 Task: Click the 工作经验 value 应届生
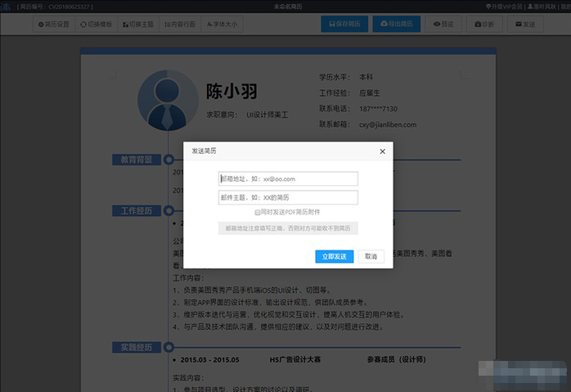(369, 93)
